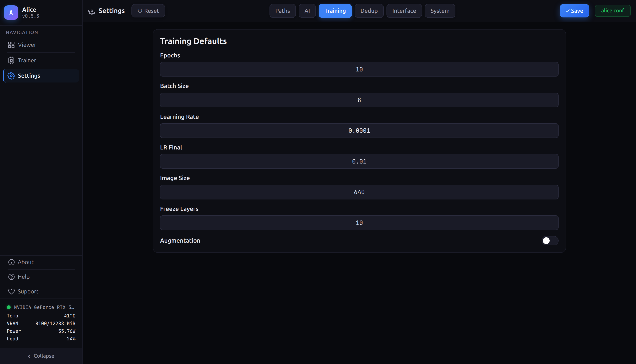Edit the Learning Rate input field

click(359, 131)
